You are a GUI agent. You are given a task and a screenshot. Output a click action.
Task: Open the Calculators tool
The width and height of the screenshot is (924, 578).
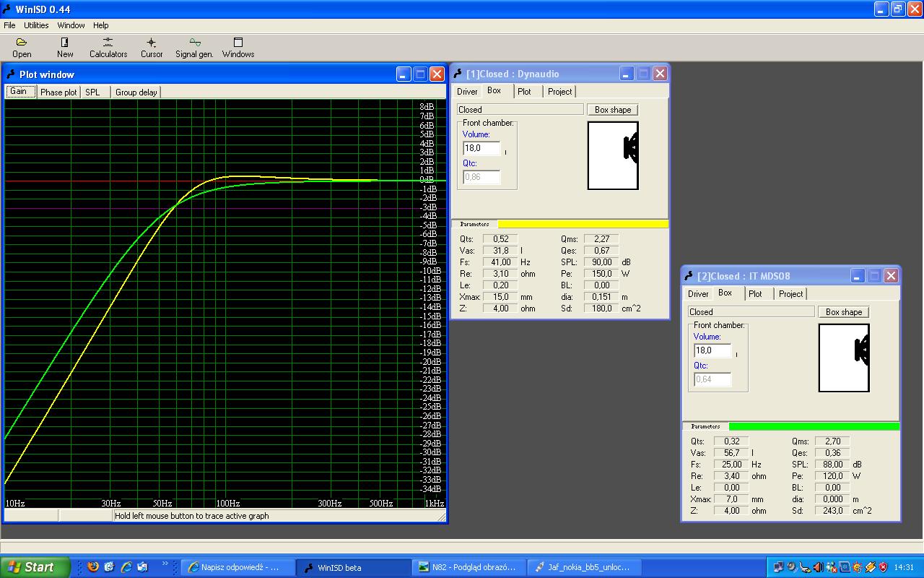coord(108,48)
